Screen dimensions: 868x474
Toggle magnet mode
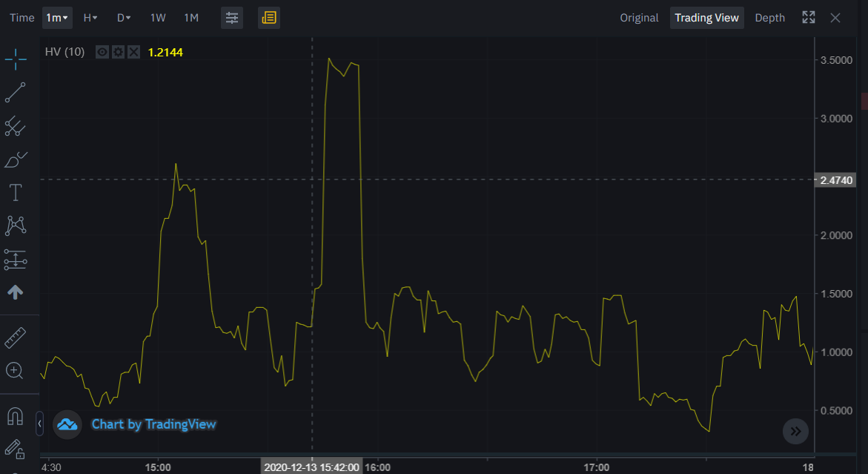16,416
